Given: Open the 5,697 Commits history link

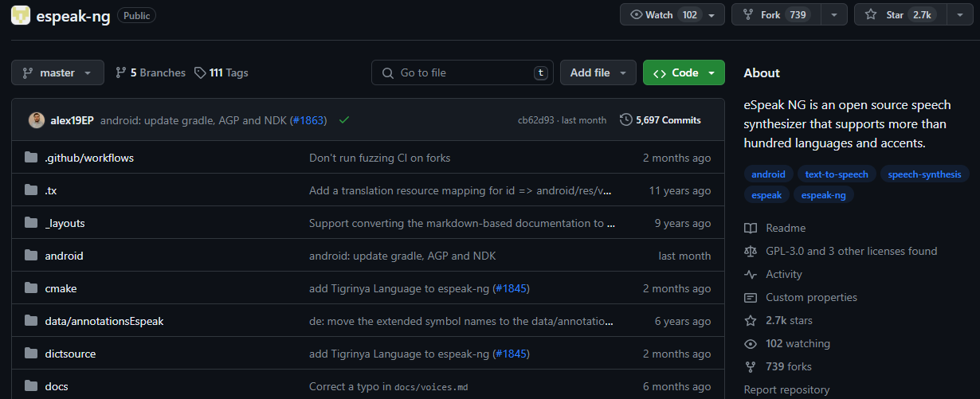Looking at the screenshot, I should click(x=661, y=120).
